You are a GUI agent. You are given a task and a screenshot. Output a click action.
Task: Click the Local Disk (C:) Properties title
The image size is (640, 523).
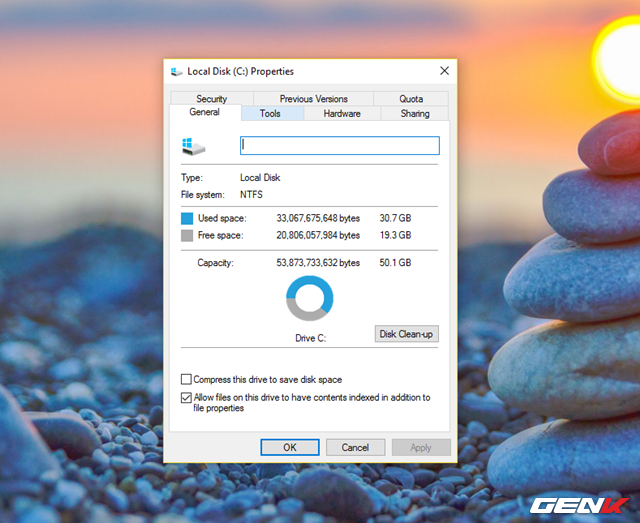pos(240,71)
